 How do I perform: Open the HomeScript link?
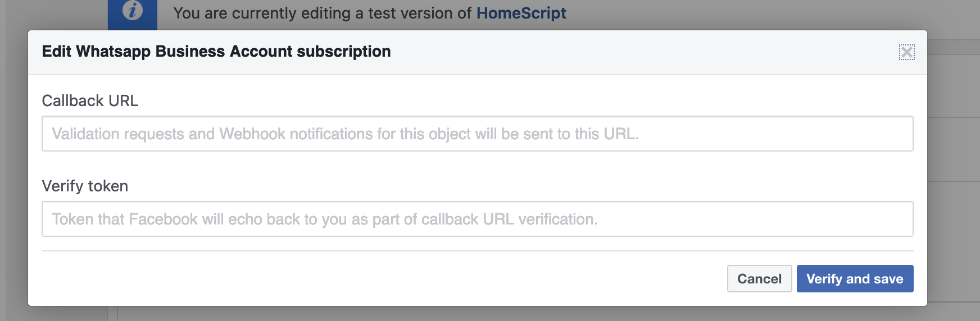click(x=521, y=13)
